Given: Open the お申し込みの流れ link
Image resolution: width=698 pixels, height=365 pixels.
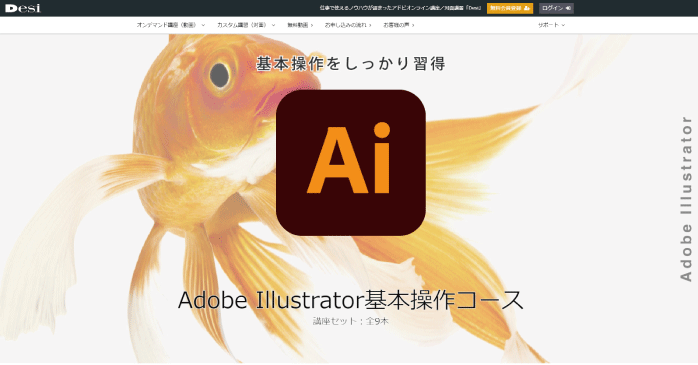Looking at the screenshot, I should click(x=348, y=25).
